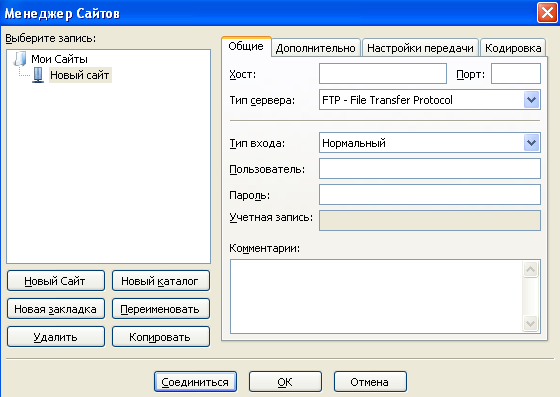Select the Мои Сайты tree root

point(59,59)
